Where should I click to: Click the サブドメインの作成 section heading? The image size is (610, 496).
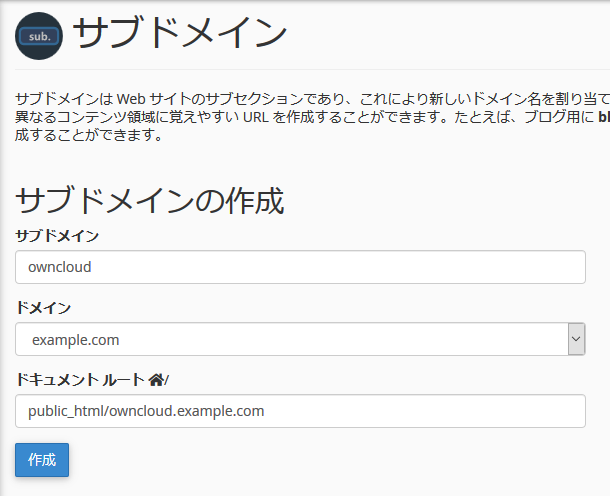pos(150,200)
